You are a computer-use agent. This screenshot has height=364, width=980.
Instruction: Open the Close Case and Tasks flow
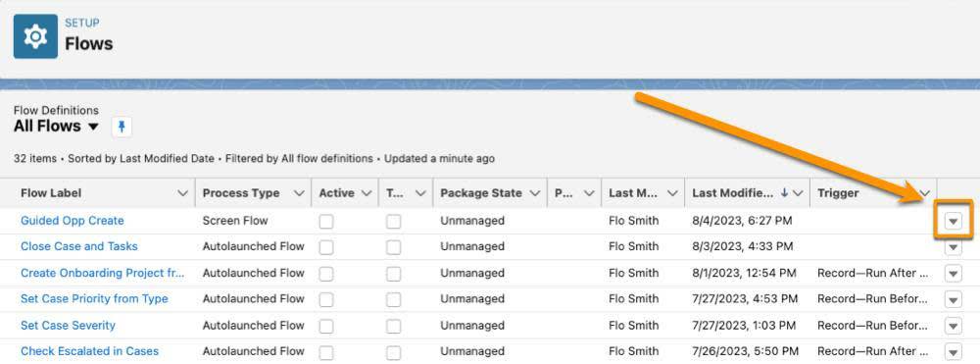point(79,246)
